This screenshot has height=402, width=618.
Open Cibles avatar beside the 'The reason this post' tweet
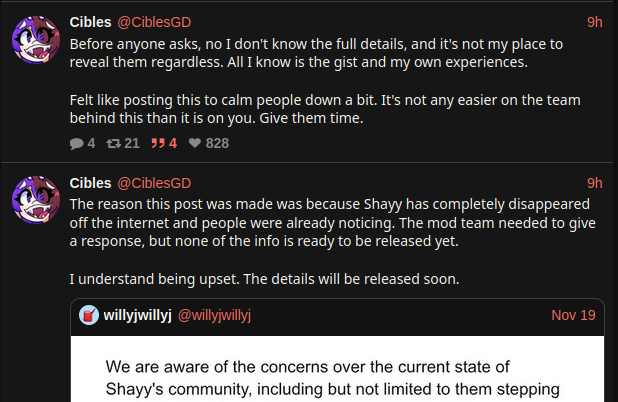pyautogui.click(x=35, y=199)
